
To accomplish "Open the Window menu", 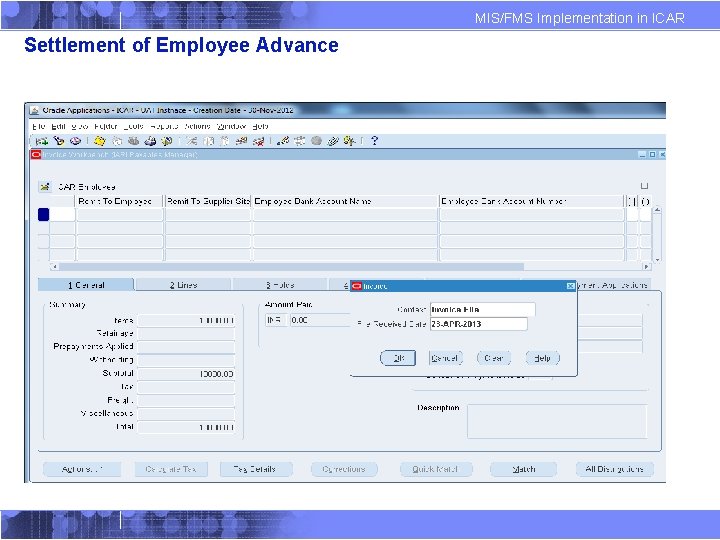I will click(x=231, y=126).
